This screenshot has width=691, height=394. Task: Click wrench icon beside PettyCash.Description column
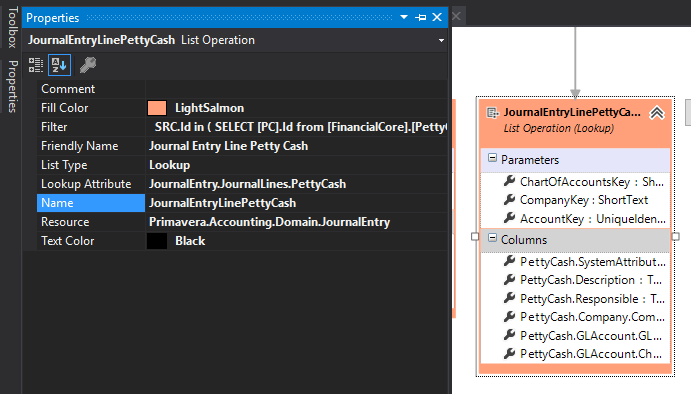(509, 280)
